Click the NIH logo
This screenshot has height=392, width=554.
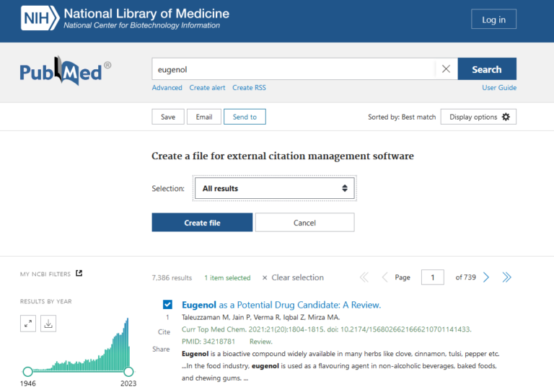coord(40,19)
